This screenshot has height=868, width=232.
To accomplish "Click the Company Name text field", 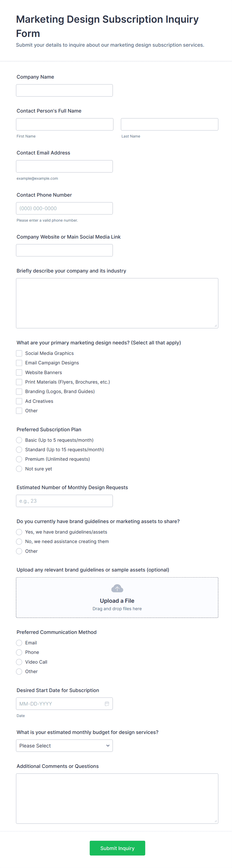I will click(64, 90).
